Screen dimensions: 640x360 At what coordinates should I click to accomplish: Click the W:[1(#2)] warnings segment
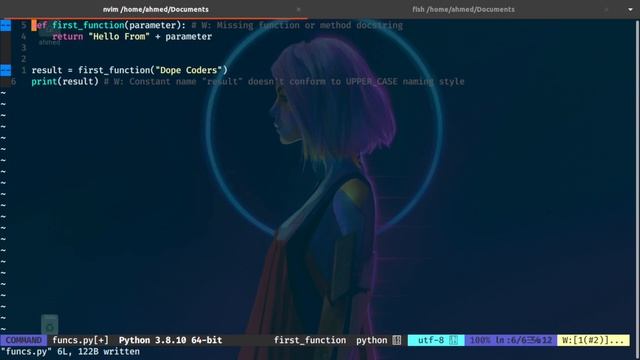[x=593, y=340]
